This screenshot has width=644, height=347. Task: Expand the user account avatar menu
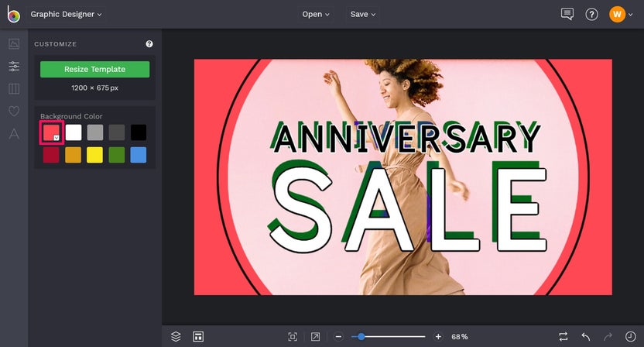tap(621, 15)
